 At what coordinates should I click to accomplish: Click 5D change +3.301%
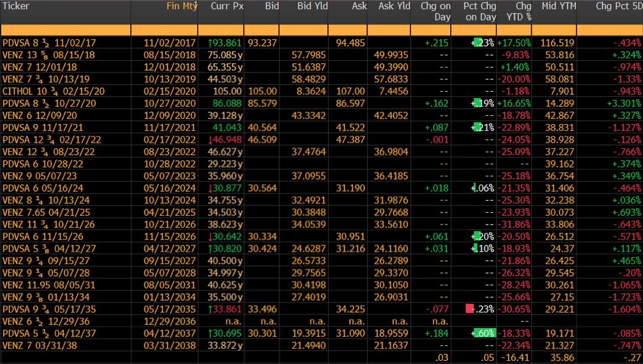point(624,104)
